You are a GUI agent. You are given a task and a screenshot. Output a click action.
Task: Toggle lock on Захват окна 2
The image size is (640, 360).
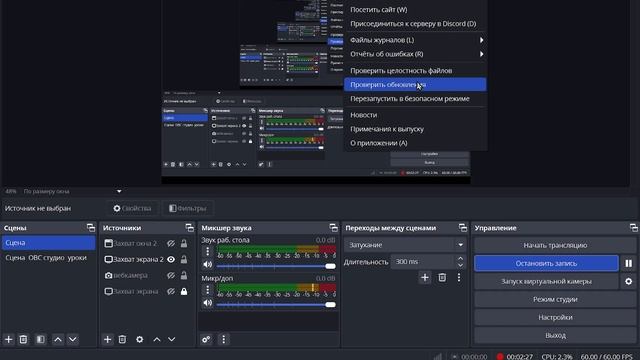click(x=184, y=243)
